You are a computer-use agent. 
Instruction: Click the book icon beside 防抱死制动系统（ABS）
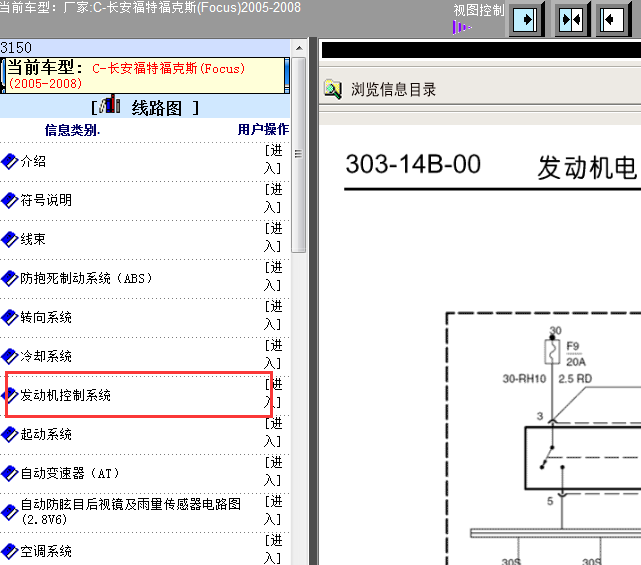(x=9, y=278)
